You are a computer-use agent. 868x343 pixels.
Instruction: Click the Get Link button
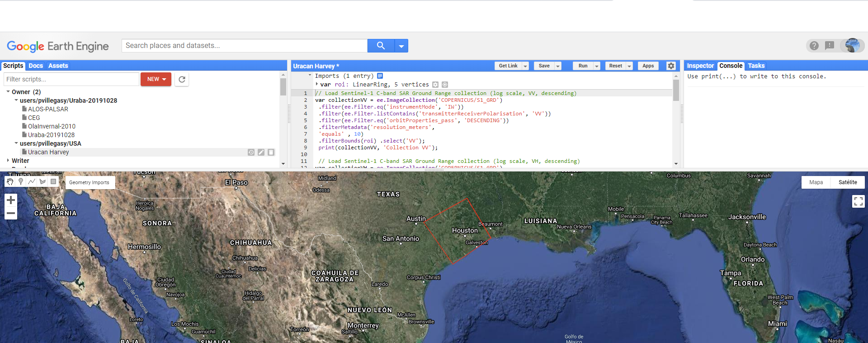click(508, 66)
